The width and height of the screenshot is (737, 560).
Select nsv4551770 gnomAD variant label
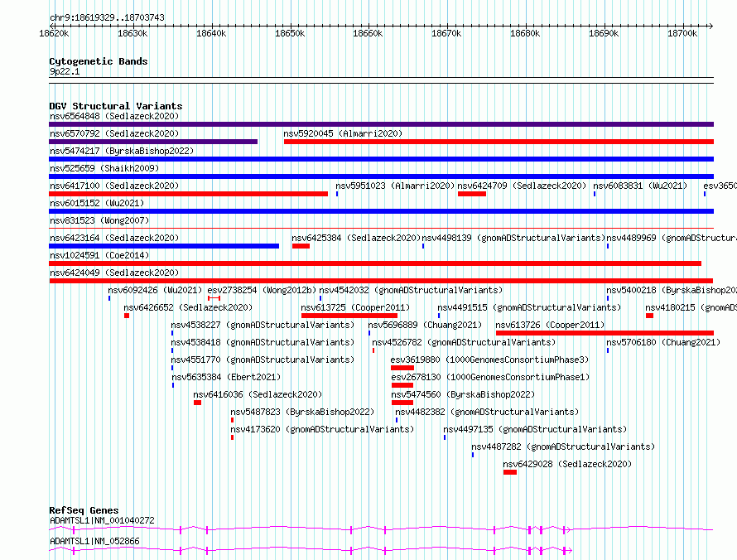click(263, 360)
